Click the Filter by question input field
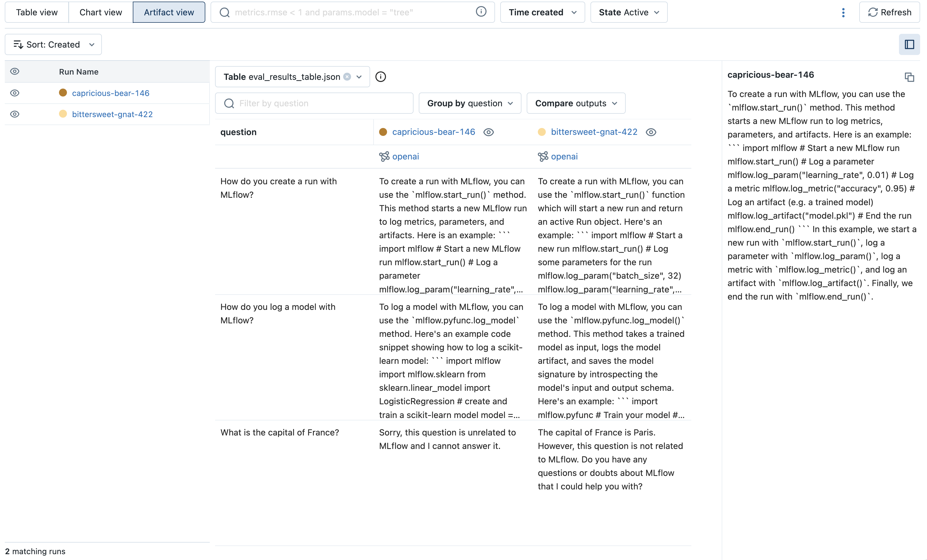 (315, 103)
